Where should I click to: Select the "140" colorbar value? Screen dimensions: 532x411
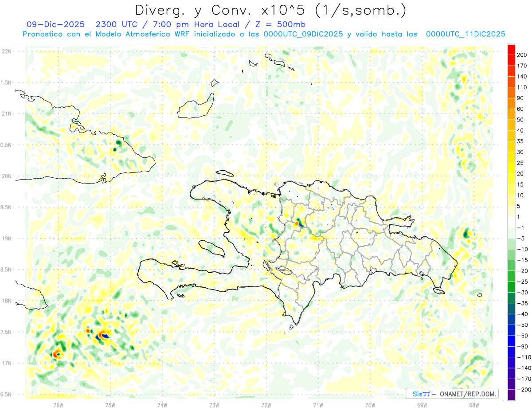(522, 76)
